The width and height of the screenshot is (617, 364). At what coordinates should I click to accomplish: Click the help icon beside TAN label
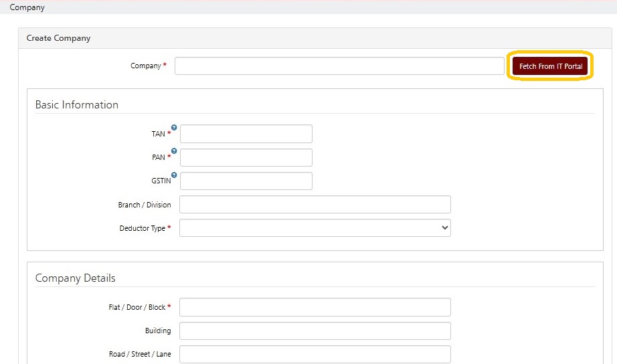pos(174,127)
